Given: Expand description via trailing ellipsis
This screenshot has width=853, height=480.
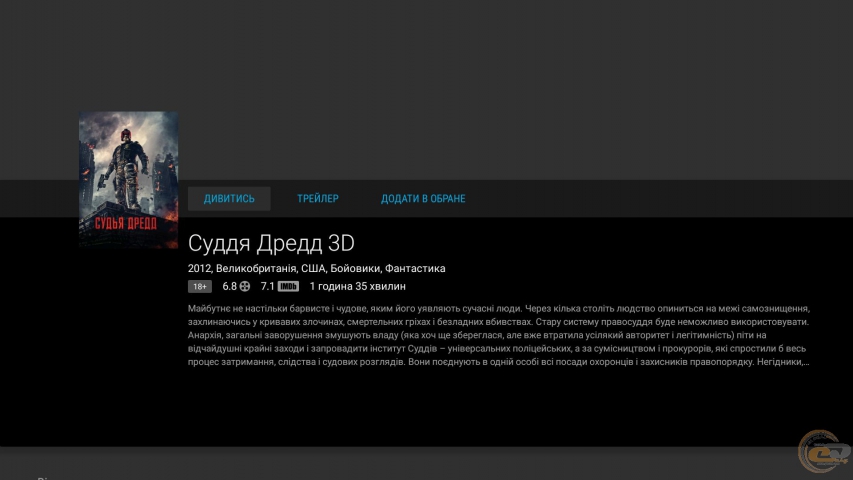Looking at the screenshot, I should (806, 362).
